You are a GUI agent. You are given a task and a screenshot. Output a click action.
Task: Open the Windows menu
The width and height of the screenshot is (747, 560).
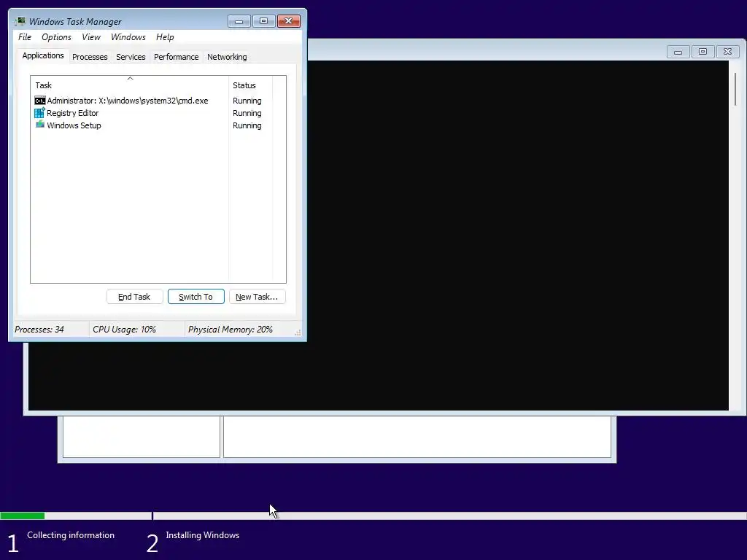click(128, 37)
